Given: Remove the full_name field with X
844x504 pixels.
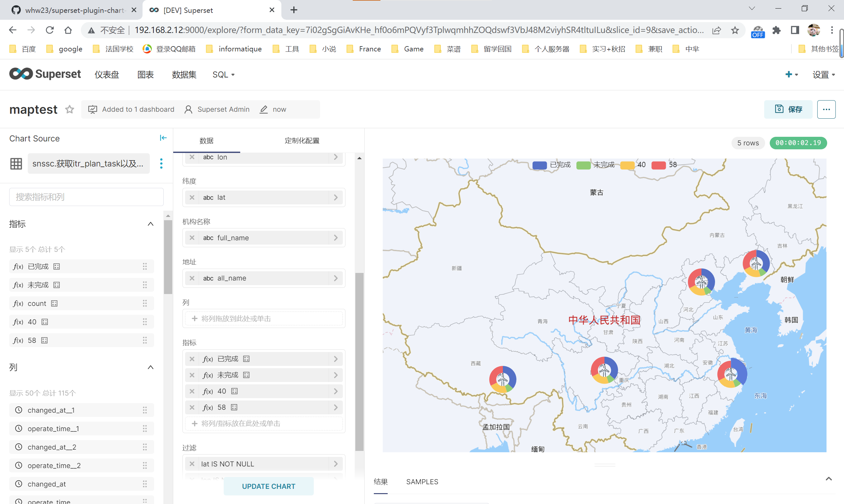Looking at the screenshot, I should [192, 238].
